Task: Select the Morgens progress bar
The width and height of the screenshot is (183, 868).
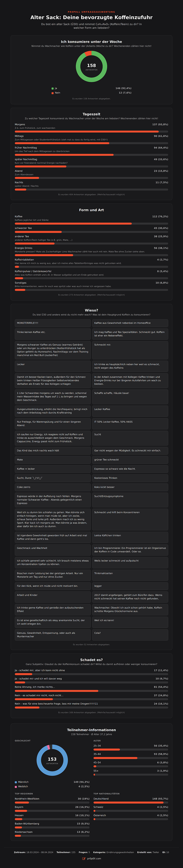Action: point(91,131)
